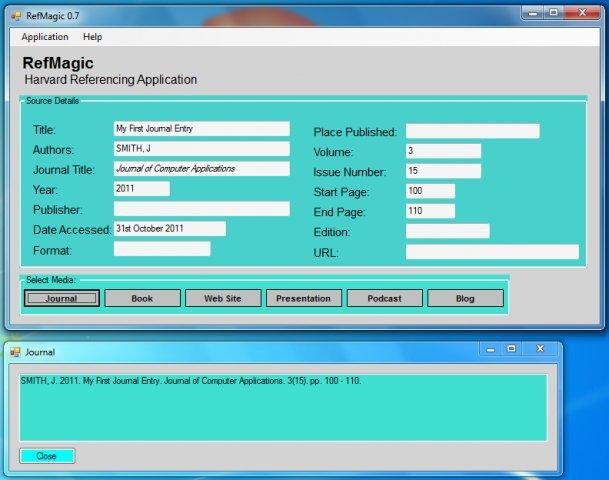
Task: Click the Journal window title icon
Action: click(15, 352)
